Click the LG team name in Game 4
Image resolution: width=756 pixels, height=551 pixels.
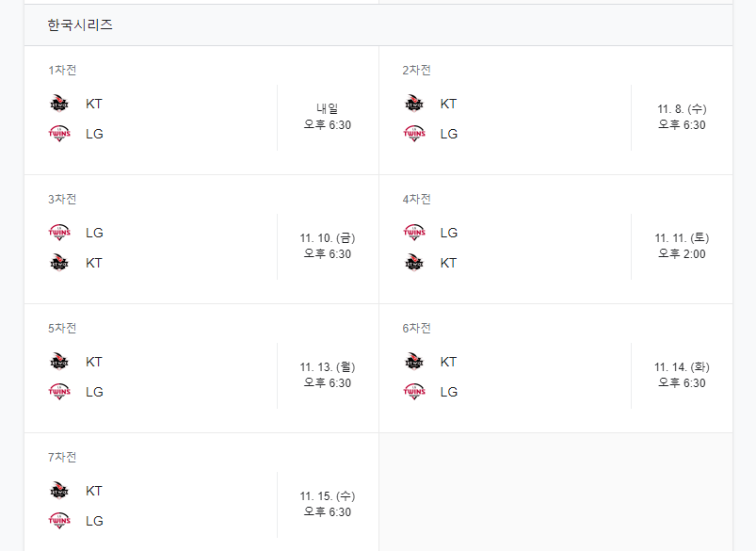[449, 233]
